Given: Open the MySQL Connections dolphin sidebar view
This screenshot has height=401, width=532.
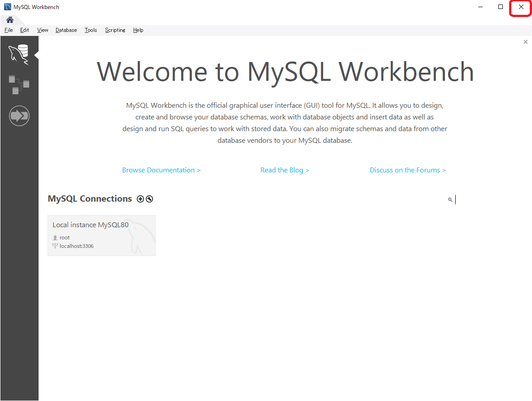Looking at the screenshot, I should pos(19,54).
